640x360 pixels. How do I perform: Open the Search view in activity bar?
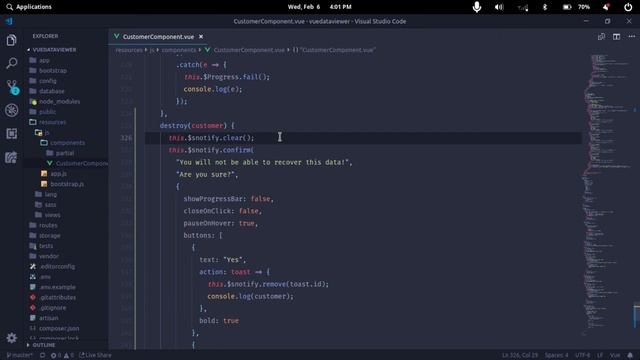point(11,63)
